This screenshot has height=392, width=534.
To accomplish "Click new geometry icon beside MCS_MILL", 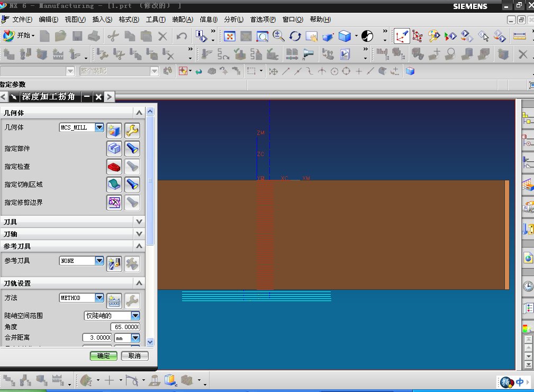I will [x=114, y=130].
